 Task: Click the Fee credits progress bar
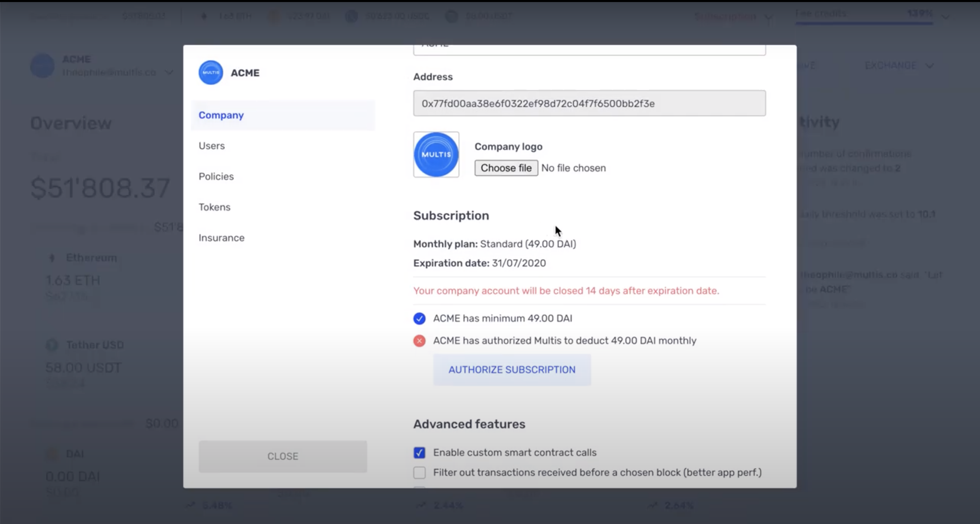[x=864, y=23]
